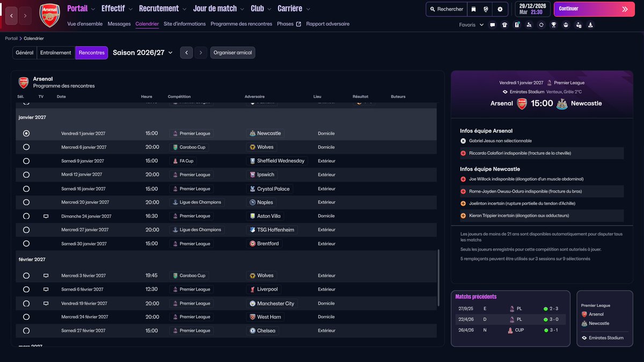
Task: Switch to the Général calendar view
Action: point(25,53)
